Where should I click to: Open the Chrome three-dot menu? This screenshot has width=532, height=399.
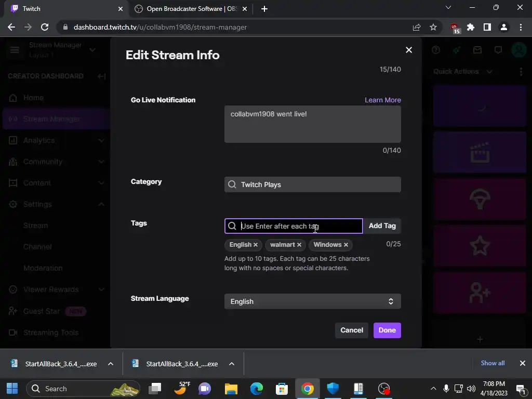click(521, 27)
